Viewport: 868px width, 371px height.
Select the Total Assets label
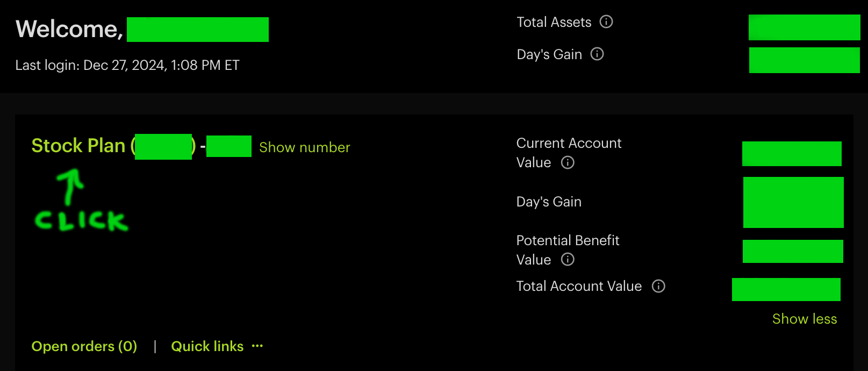(554, 22)
